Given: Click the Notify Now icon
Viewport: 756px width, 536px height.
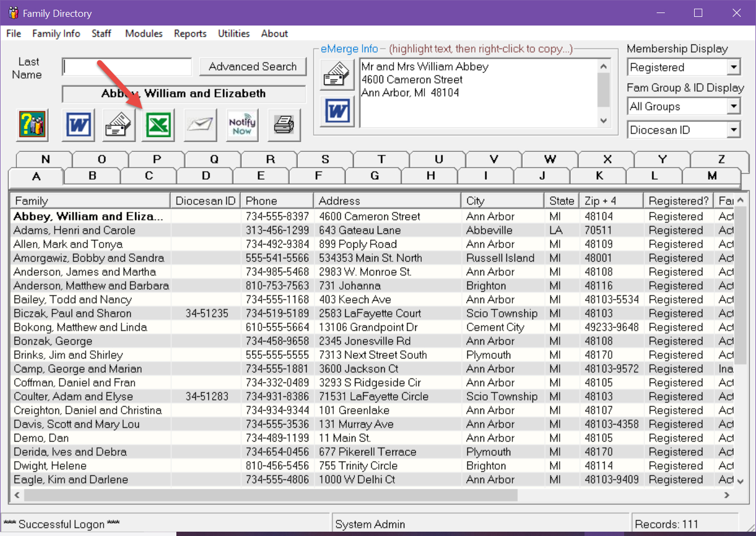Looking at the screenshot, I should click(x=242, y=125).
